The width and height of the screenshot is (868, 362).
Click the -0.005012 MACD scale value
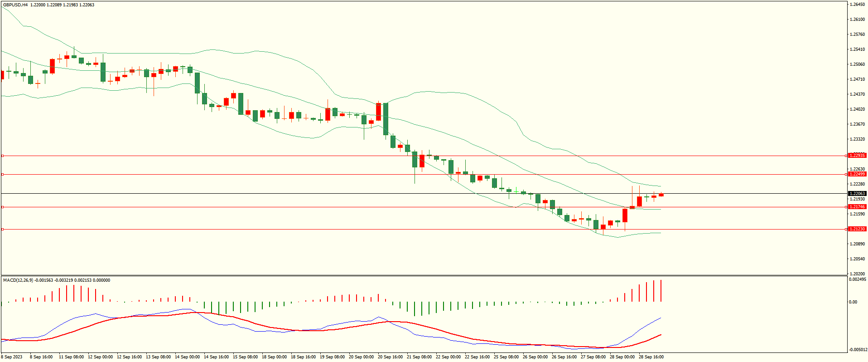click(x=858, y=350)
